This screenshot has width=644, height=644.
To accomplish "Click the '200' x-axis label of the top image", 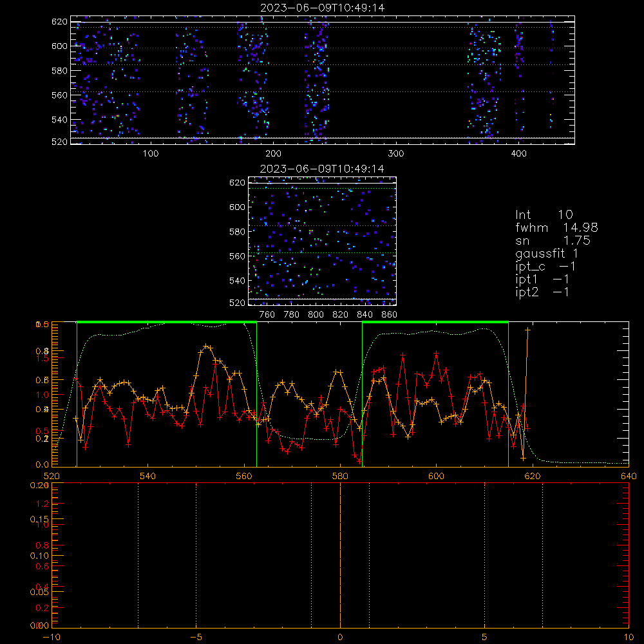I will tap(273, 154).
